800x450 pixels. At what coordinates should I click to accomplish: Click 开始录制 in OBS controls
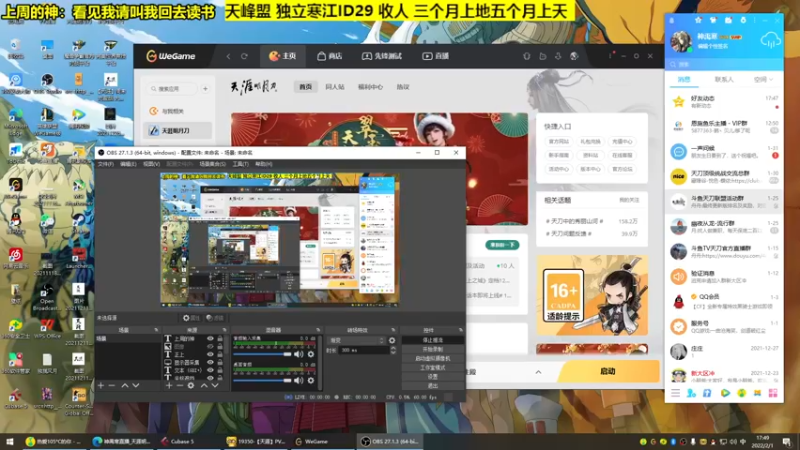[433, 349]
